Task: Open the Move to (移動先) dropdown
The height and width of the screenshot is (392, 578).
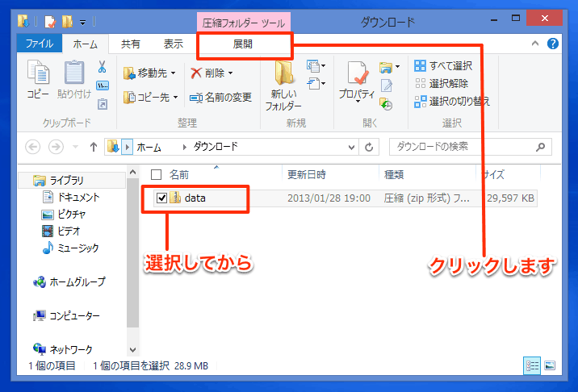Action: (x=149, y=73)
